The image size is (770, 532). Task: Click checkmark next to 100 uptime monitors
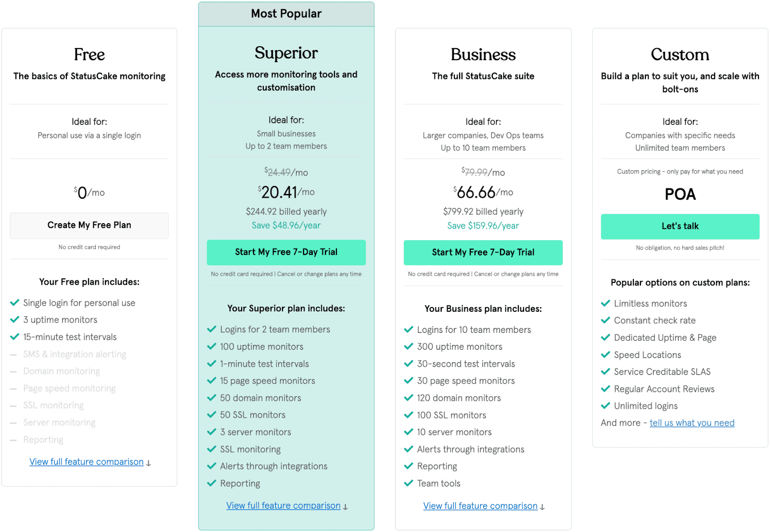(211, 346)
